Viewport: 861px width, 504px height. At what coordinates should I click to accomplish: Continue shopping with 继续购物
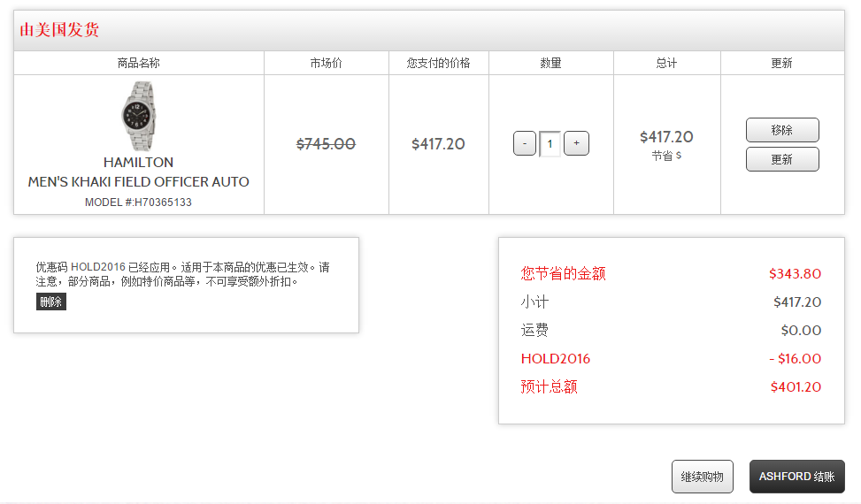pos(703,477)
